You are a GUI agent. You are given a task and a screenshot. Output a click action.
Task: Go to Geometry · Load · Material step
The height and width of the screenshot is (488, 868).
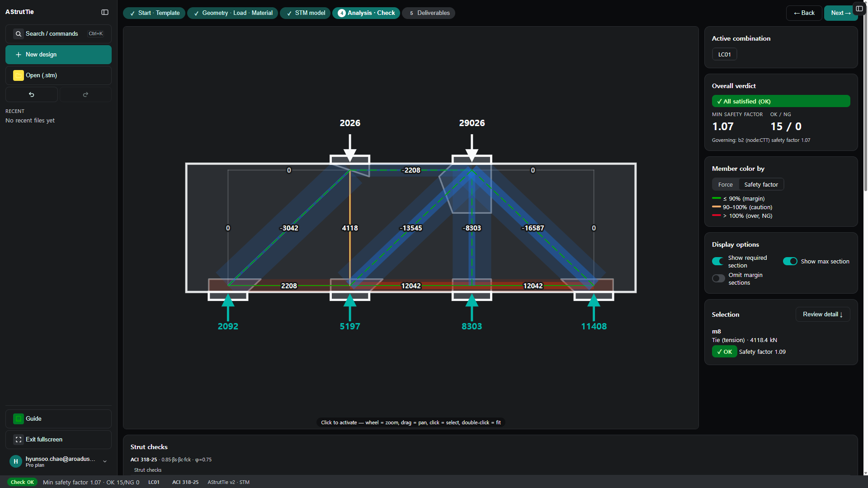click(x=232, y=13)
